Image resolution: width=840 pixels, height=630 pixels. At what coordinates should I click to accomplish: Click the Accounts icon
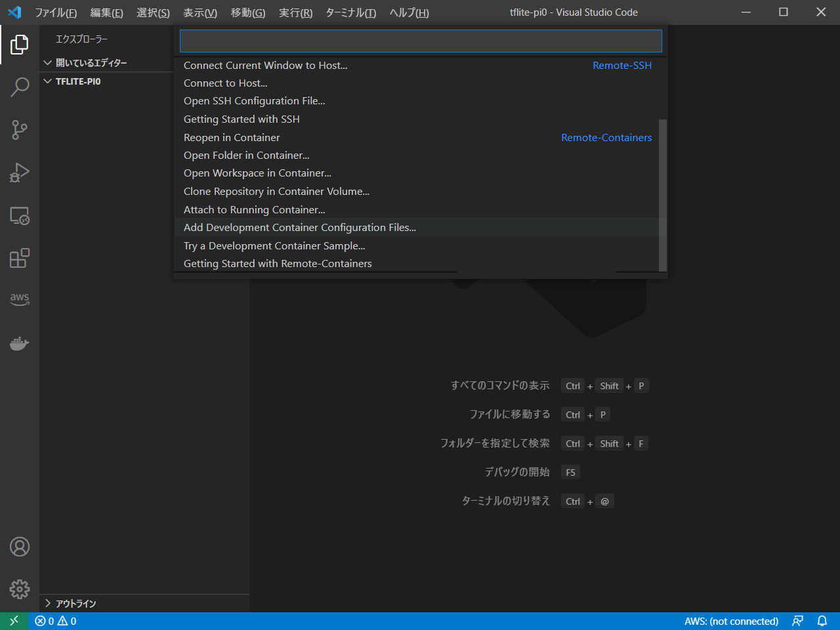click(x=20, y=547)
